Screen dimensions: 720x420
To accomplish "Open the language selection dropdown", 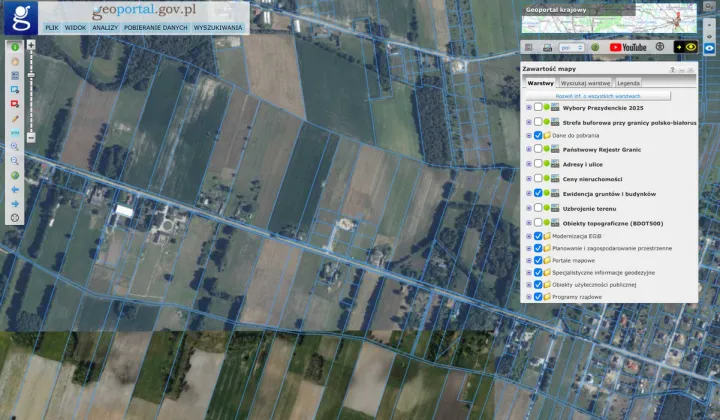I will (572, 47).
